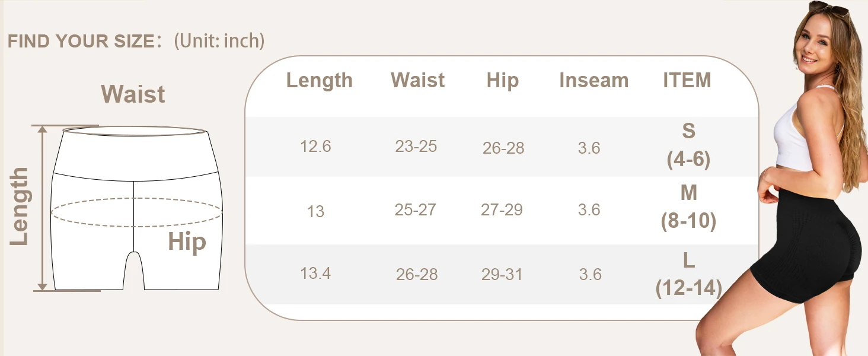
Task: Click the shorts diagram illustration
Action: click(x=136, y=208)
